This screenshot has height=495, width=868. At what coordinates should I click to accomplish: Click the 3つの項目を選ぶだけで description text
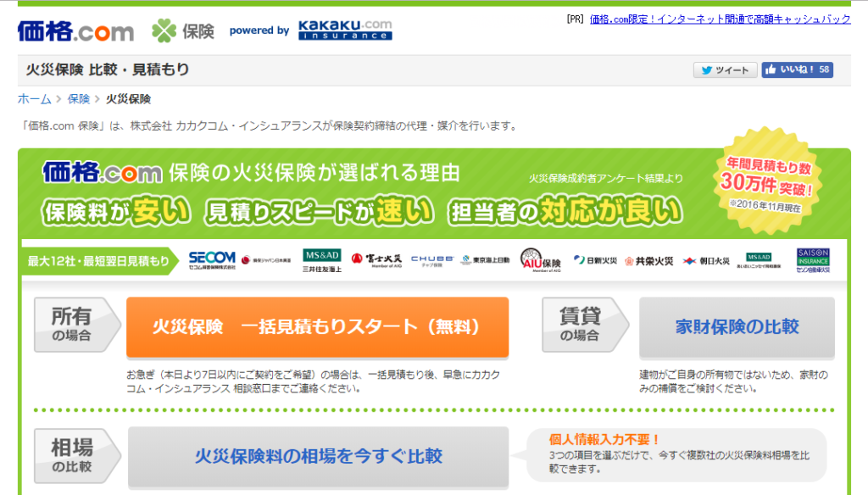click(x=679, y=462)
